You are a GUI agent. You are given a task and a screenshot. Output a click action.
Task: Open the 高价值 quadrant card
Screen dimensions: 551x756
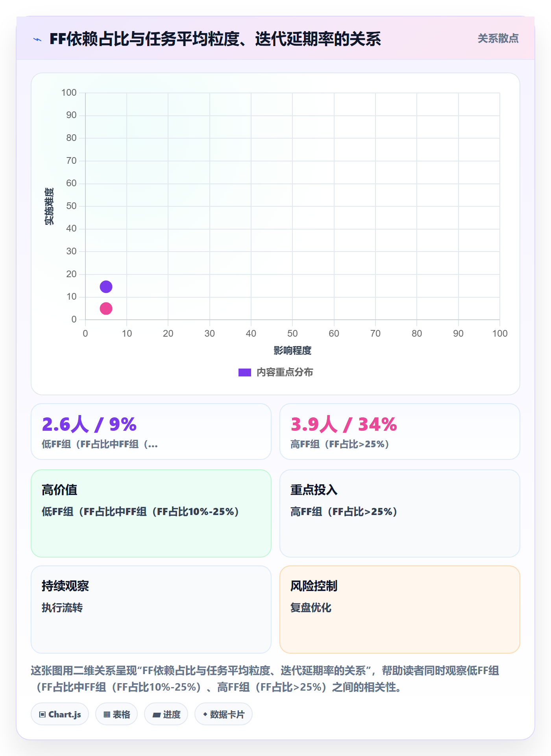pos(151,513)
